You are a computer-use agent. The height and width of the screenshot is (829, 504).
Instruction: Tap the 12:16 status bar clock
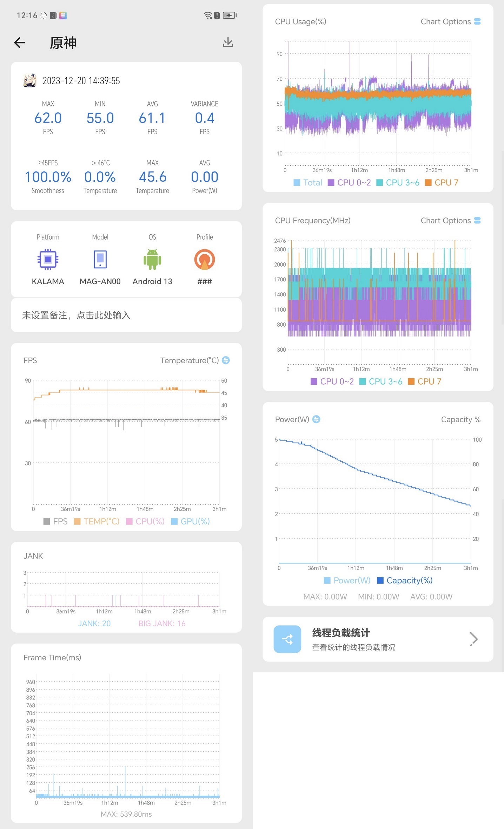(27, 15)
